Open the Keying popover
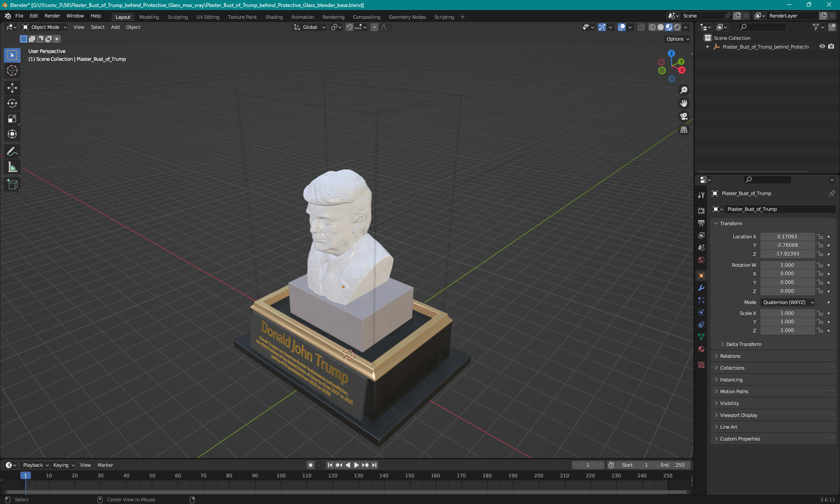 [64, 465]
